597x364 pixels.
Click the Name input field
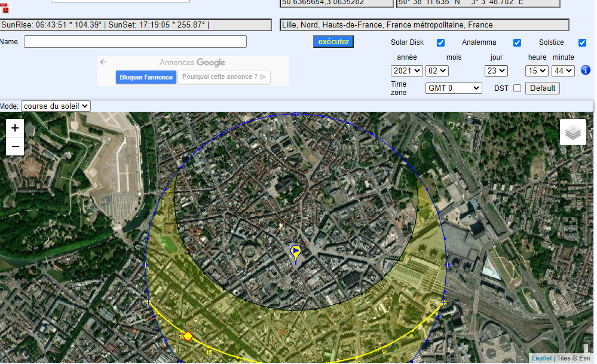click(x=135, y=42)
